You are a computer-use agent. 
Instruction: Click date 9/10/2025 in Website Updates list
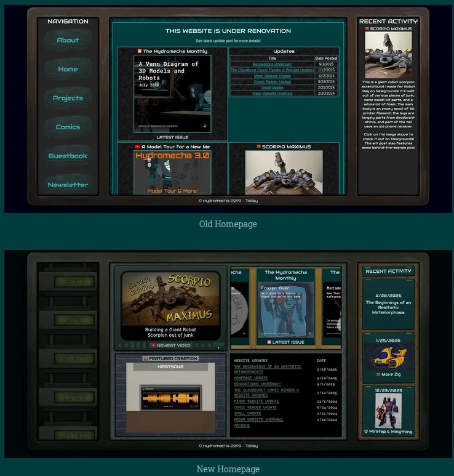pyautogui.click(x=327, y=378)
